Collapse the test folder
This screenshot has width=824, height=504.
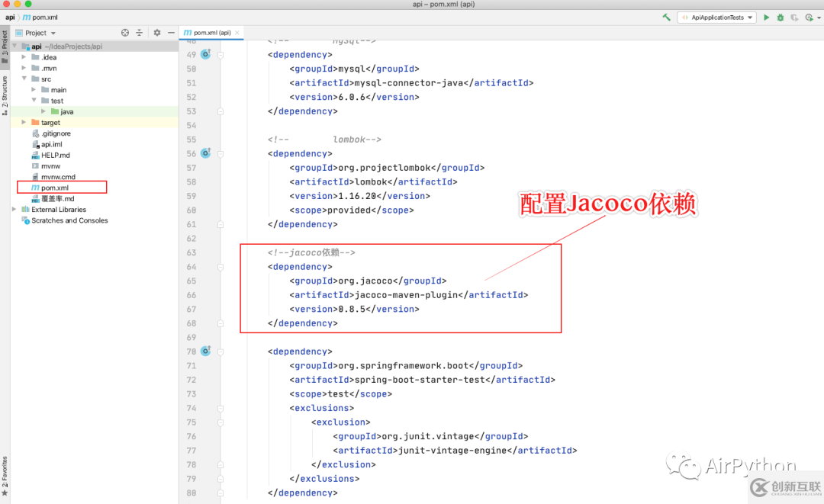click(x=34, y=101)
